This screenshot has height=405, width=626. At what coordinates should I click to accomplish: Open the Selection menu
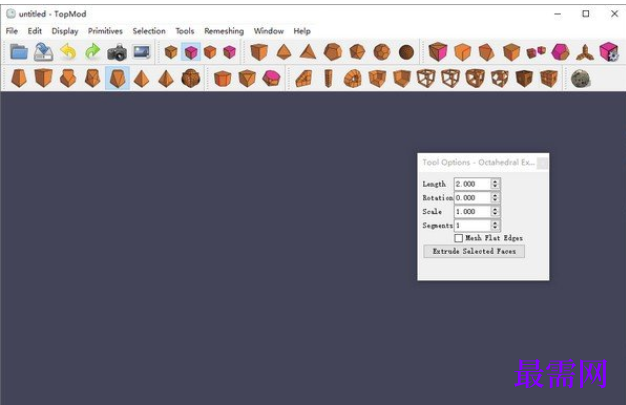[149, 31]
